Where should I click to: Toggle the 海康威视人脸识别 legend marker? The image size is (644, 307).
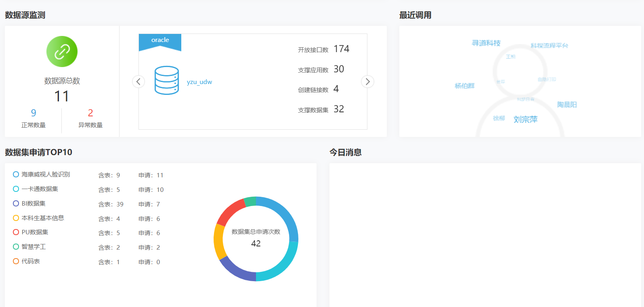16,175
